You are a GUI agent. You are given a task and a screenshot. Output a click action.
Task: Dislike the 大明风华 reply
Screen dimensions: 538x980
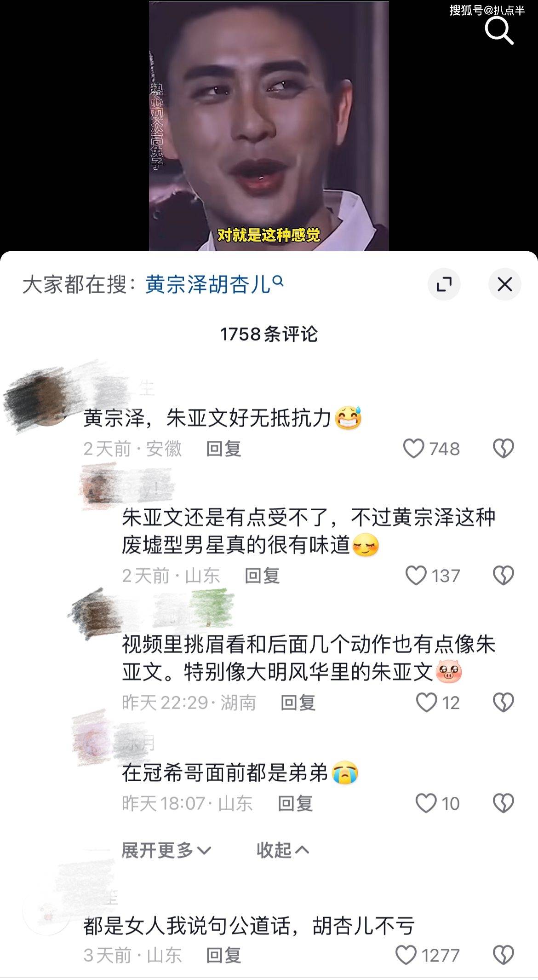[504, 702]
